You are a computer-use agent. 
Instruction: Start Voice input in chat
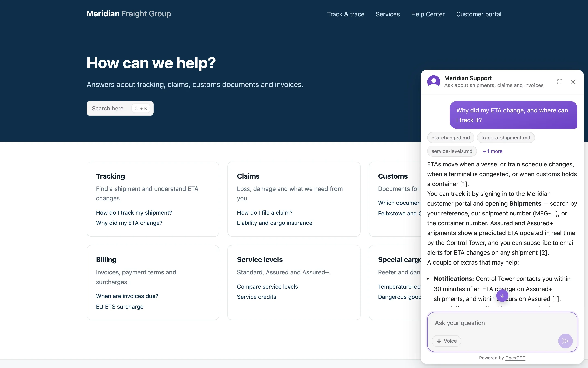coord(447,341)
